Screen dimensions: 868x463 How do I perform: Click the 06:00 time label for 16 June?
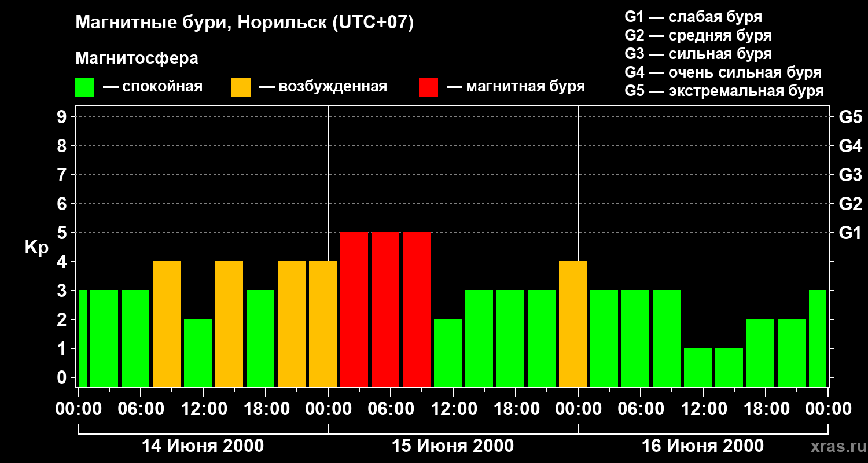(641, 409)
